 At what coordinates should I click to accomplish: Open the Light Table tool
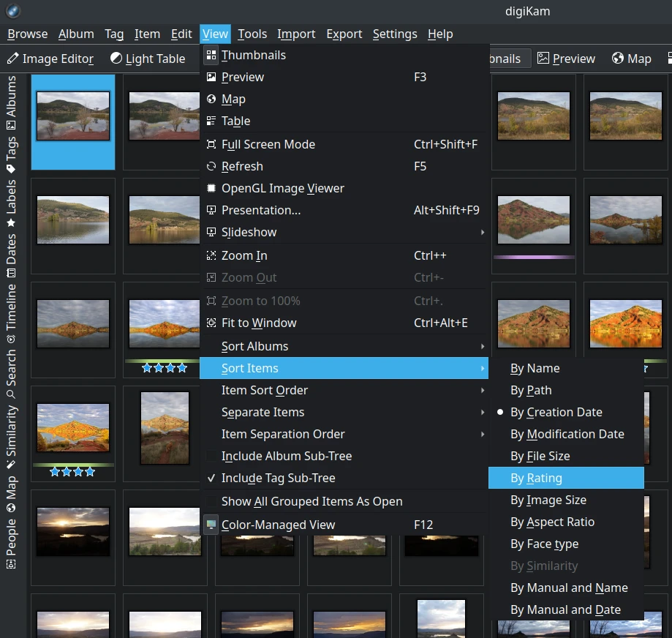click(148, 59)
